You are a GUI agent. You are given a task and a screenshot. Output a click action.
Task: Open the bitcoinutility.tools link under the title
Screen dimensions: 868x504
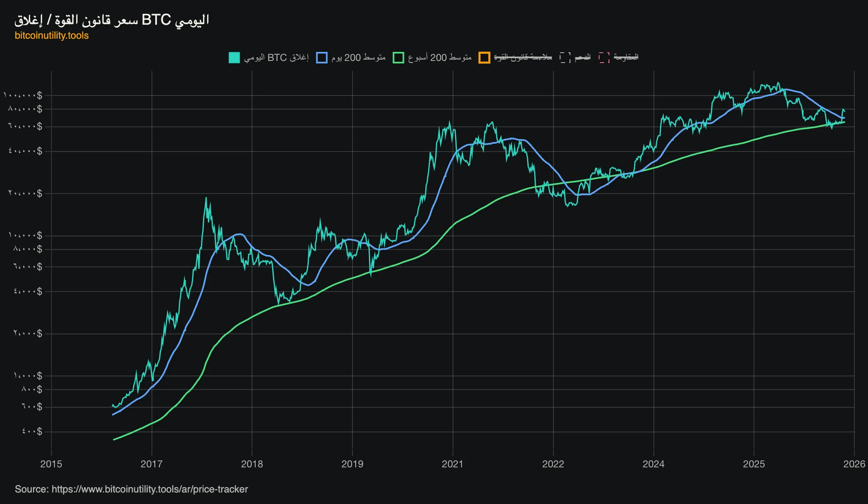coord(52,35)
